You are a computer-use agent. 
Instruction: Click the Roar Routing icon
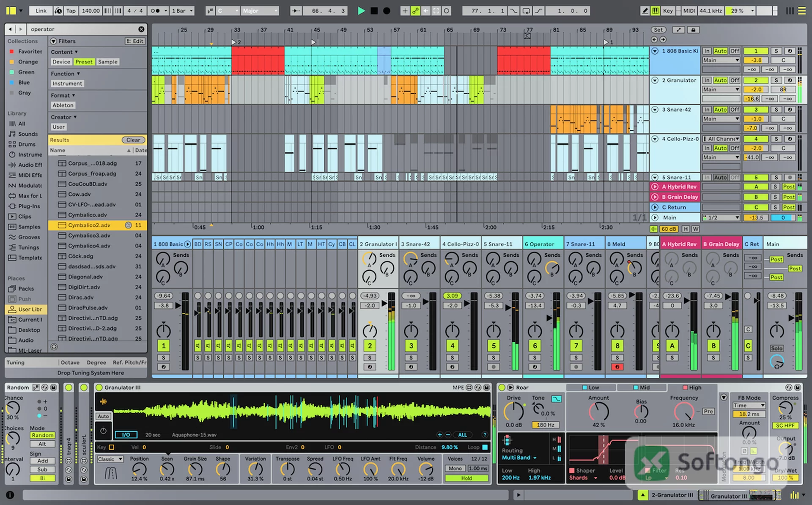(x=507, y=440)
